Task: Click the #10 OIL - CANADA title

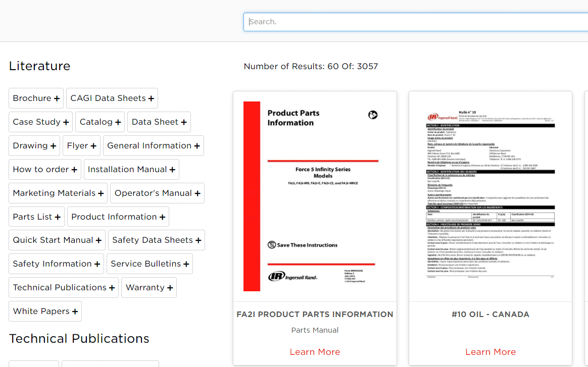Action: 491,314
